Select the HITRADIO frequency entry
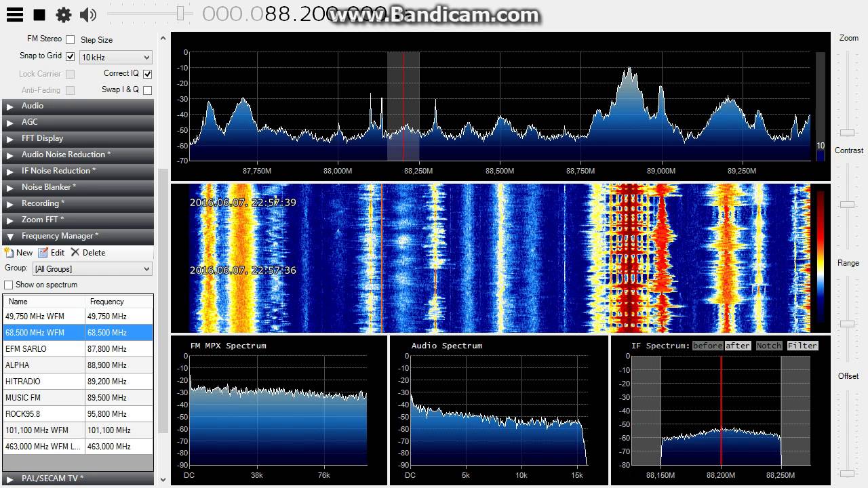Screen dimensions: 868x488 78,381
